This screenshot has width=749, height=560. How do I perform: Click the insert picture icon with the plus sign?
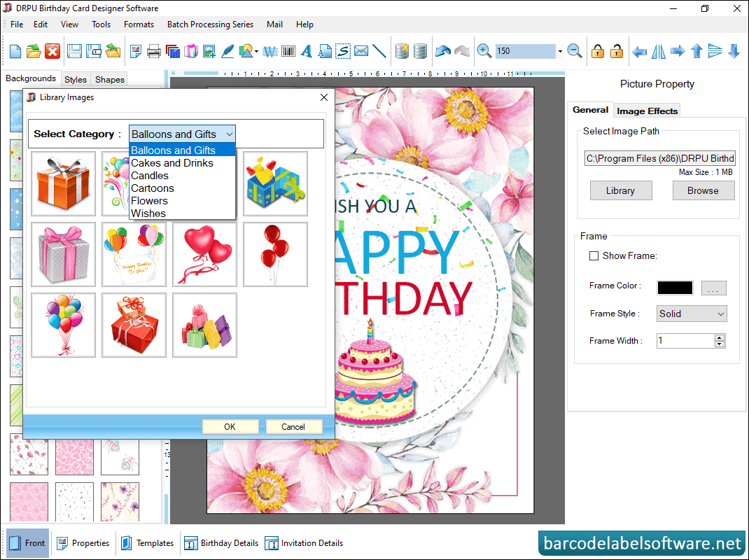209,51
